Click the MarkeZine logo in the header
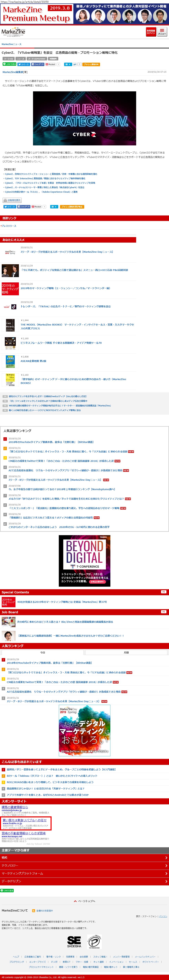Viewport: 169px width, 980px height. pyautogui.click(x=13, y=32)
